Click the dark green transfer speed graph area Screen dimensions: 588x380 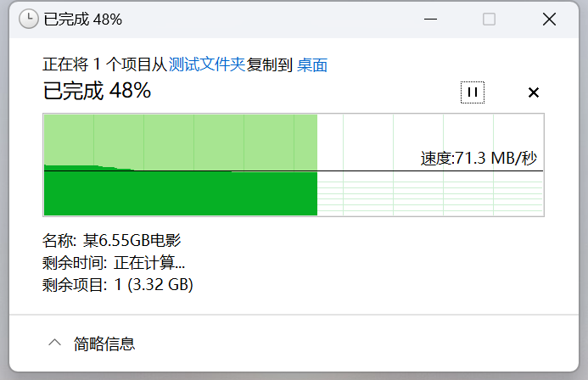click(x=181, y=193)
